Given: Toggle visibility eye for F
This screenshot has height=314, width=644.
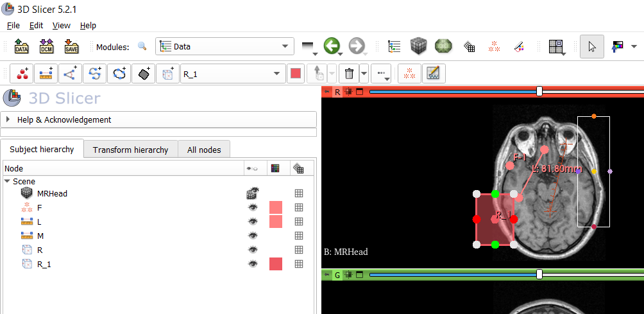Looking at the screenshot, I should 253,207.
